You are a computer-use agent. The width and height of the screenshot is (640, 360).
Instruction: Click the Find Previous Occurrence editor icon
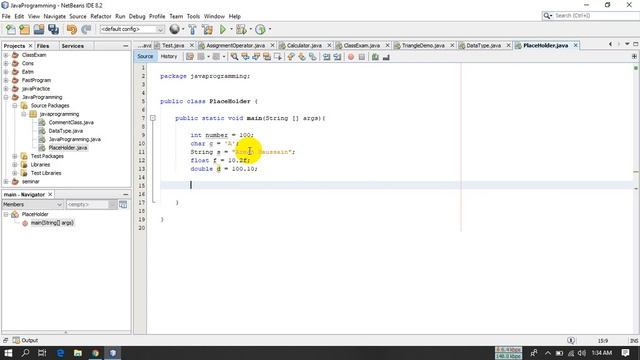[x=245, y=57]
